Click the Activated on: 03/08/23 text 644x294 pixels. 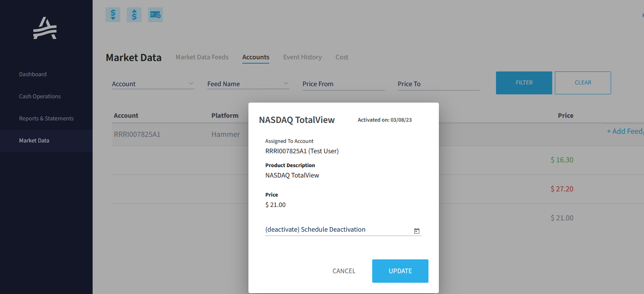[x=385, y=120]
